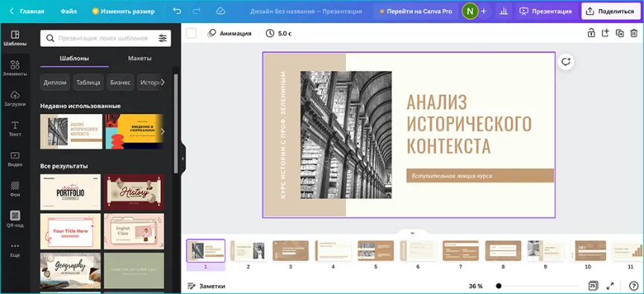Open the Шаблоны sidebar panel
644x294 pixels.
[15, 38]
